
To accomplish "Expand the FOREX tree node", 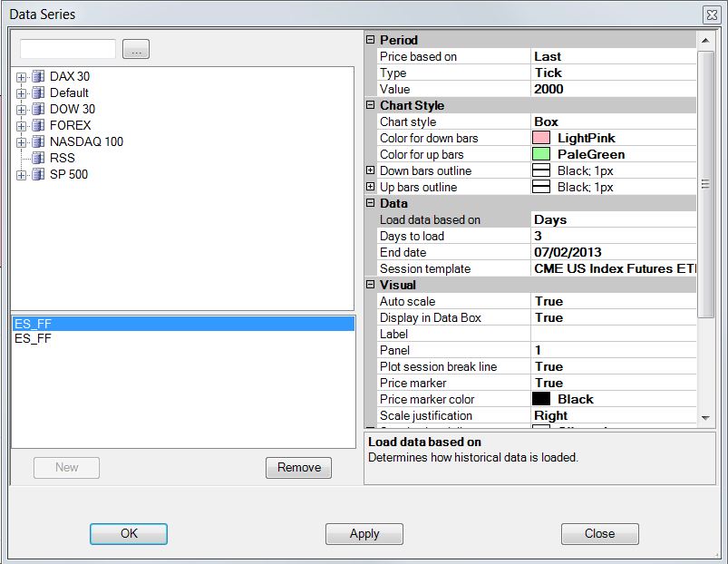I will point(21,126).
